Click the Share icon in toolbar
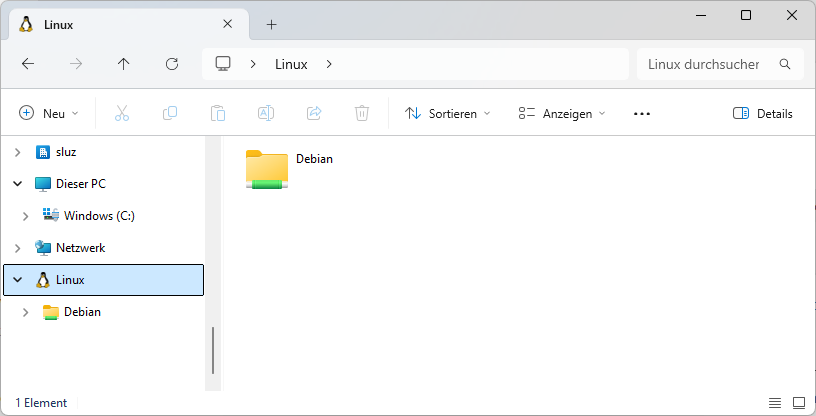Screen dimensions: 816x416 click(x=314, y=113)
